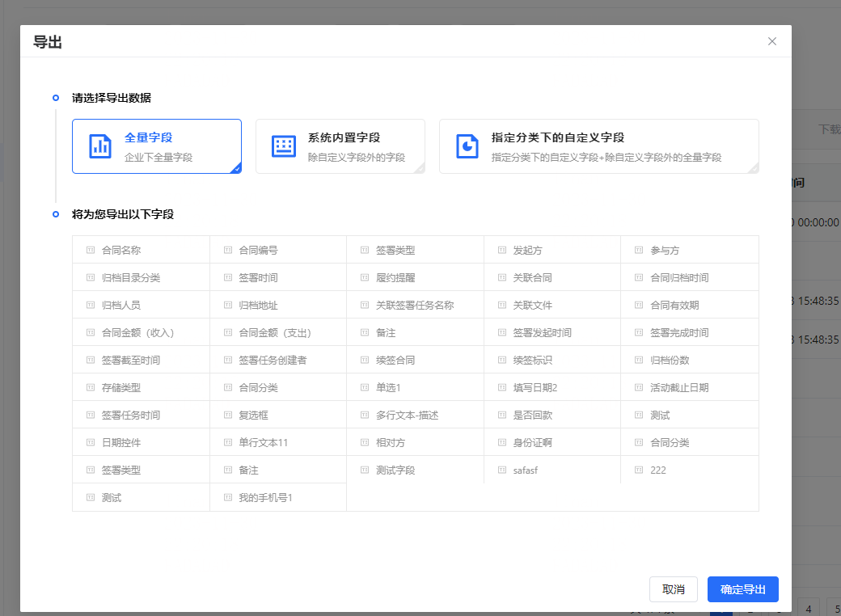This screenshot has height=616, width=841.
Task: Click the field icon beside 合同归档时间
Action: 639,278
